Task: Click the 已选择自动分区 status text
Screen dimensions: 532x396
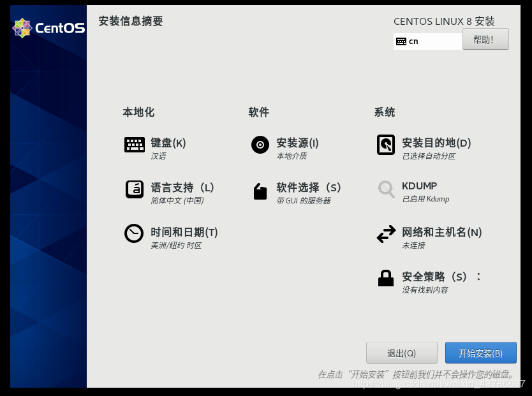Action: point(429,156)
